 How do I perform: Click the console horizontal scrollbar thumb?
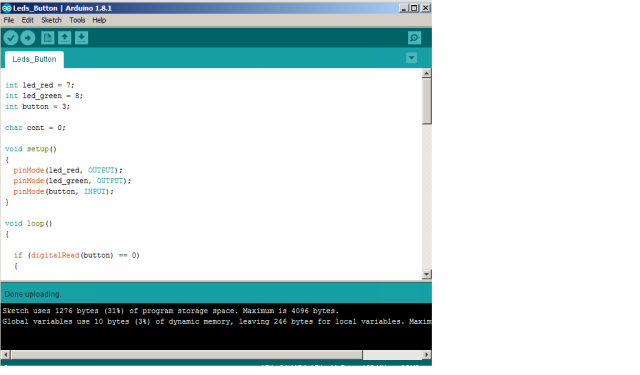point(187,355)
